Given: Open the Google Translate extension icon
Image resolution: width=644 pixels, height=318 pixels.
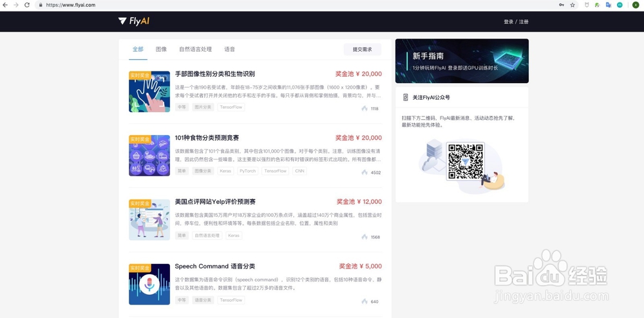Looking at the screenshot, I should [609, 5].
